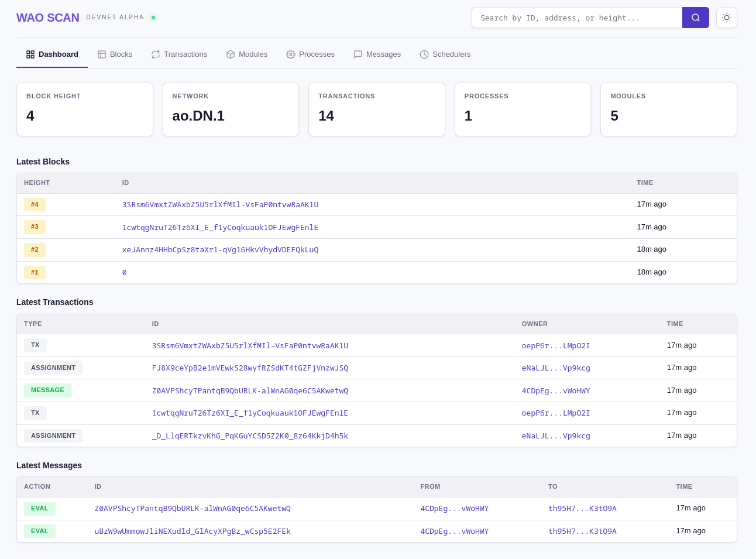Open block ID starting with xeJAnnz4
Image resolution: width=756 pixels, height=559 pixels.
click(220, 250)
